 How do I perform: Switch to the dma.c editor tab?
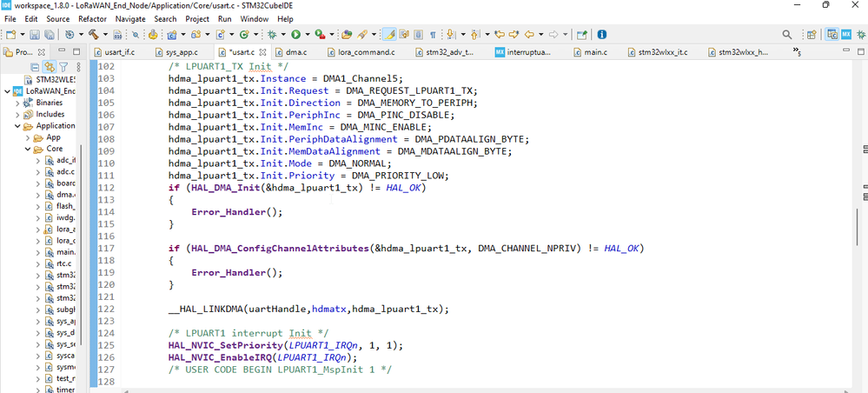point(291,53)
